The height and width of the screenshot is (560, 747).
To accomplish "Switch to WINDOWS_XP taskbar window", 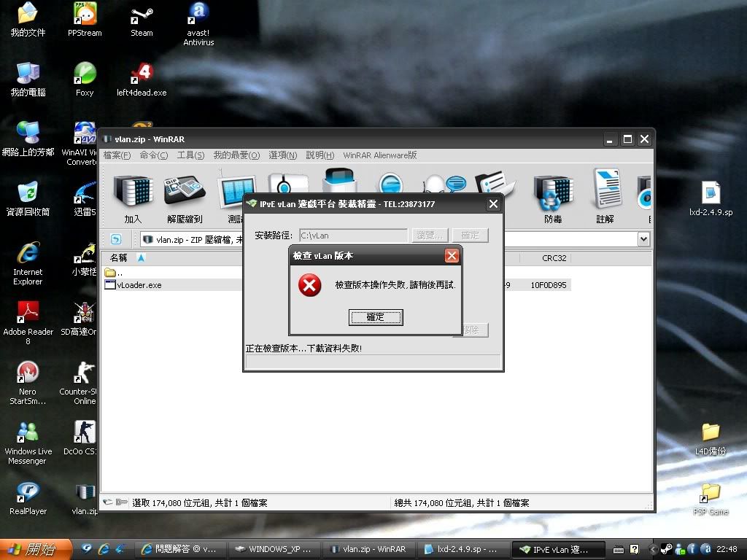I will 274,549.
